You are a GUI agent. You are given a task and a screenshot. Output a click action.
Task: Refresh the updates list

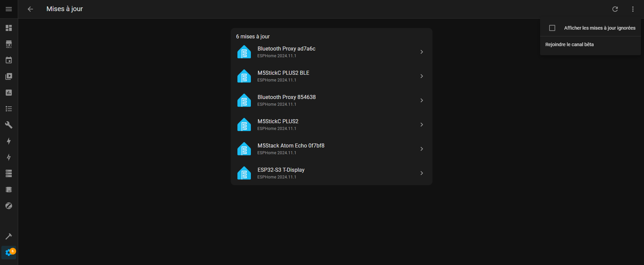615,9
